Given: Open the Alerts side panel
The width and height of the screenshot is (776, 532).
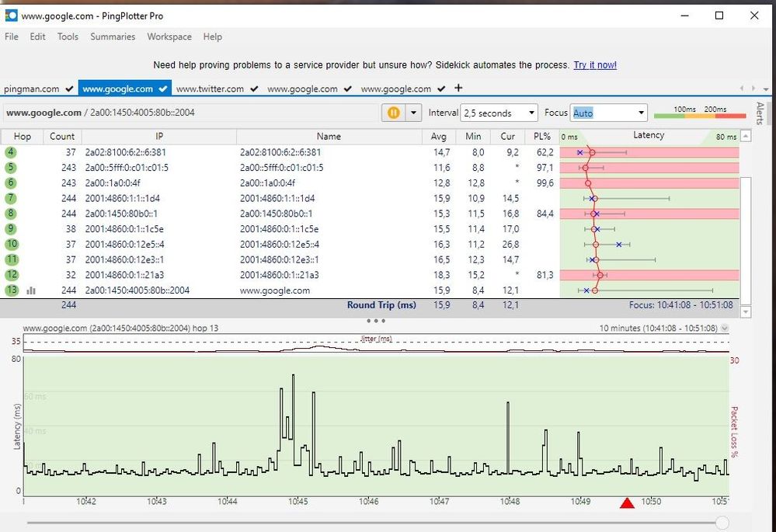Looking at the screenshot, I should 760,113.
